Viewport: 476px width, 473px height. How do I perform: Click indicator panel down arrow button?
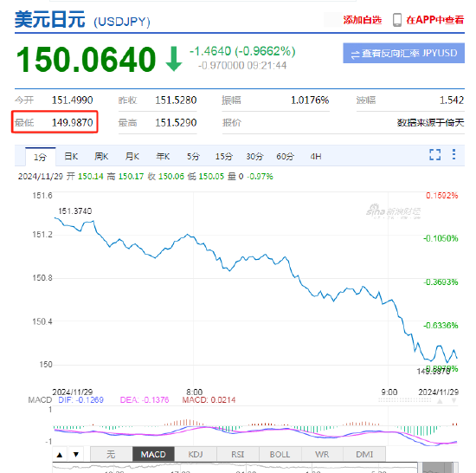click(x=76, y=455)
